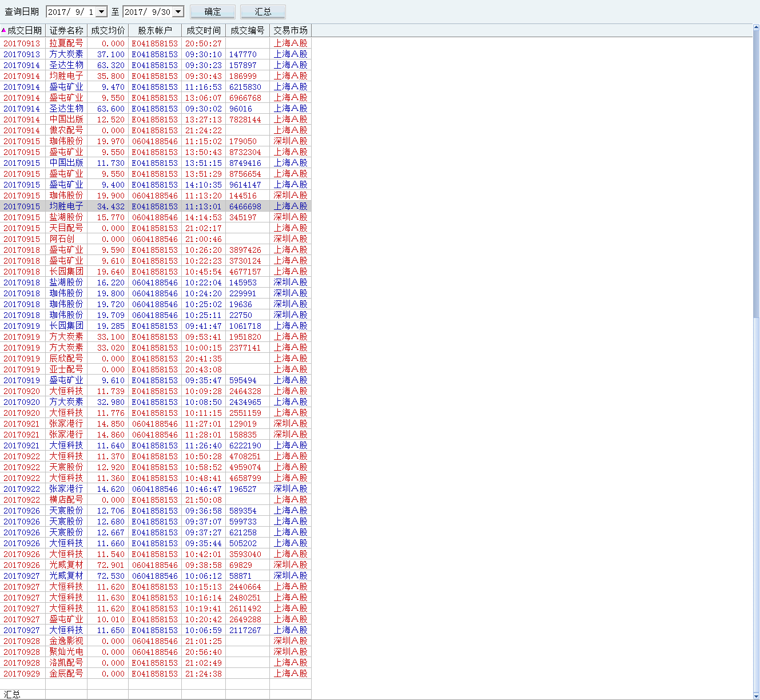Click the 确定 confirm button
This screenshot has width=760, height=700.
212,12
